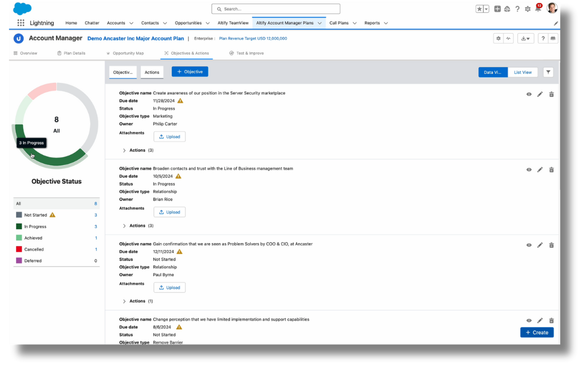Open the Opportunities tab dropdown chevron
This screenshot has width=588, height=374.
point(208,23)
